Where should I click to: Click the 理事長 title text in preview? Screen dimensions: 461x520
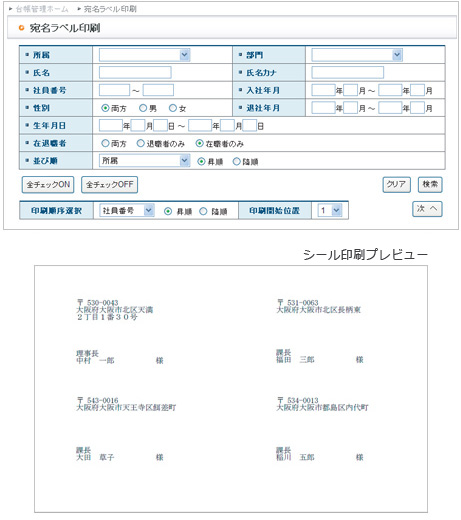(87, 353)
